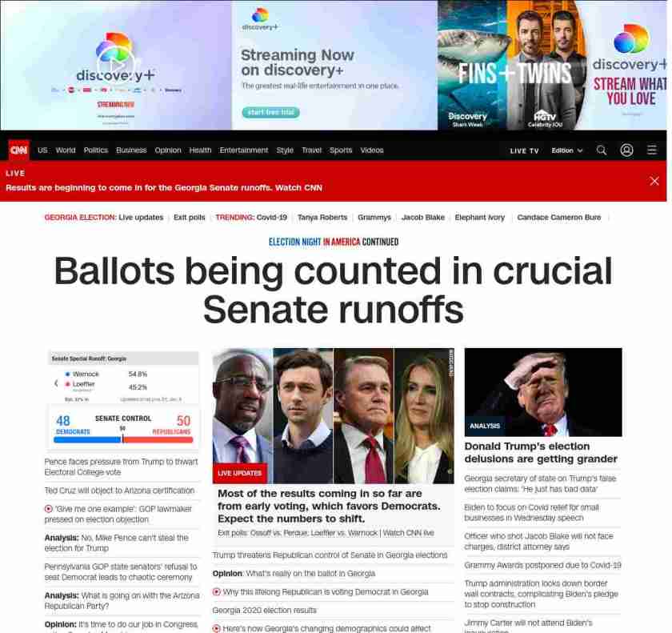Expand the Edition dropdown
The image size is (672, 633).
click(x=567, y=150)
